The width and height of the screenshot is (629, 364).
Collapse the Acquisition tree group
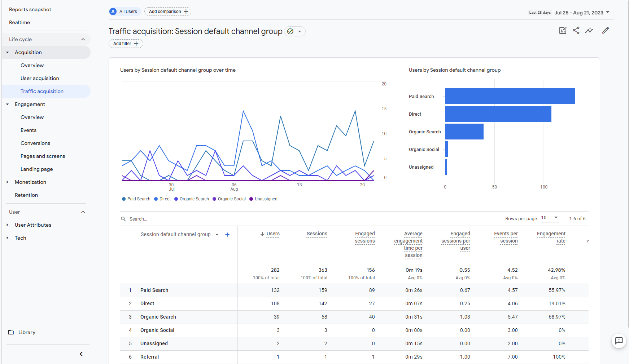[x=7, y=52]
